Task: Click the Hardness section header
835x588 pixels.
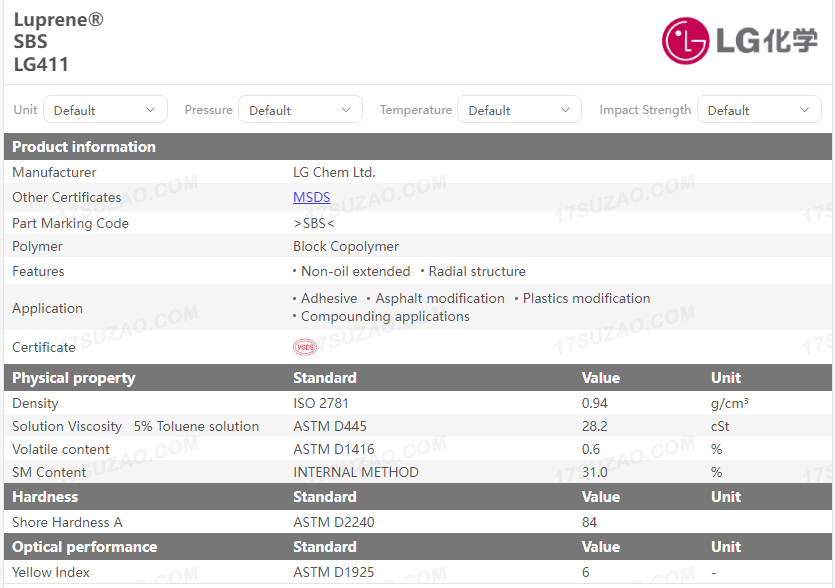Action: tap(45, 497)
